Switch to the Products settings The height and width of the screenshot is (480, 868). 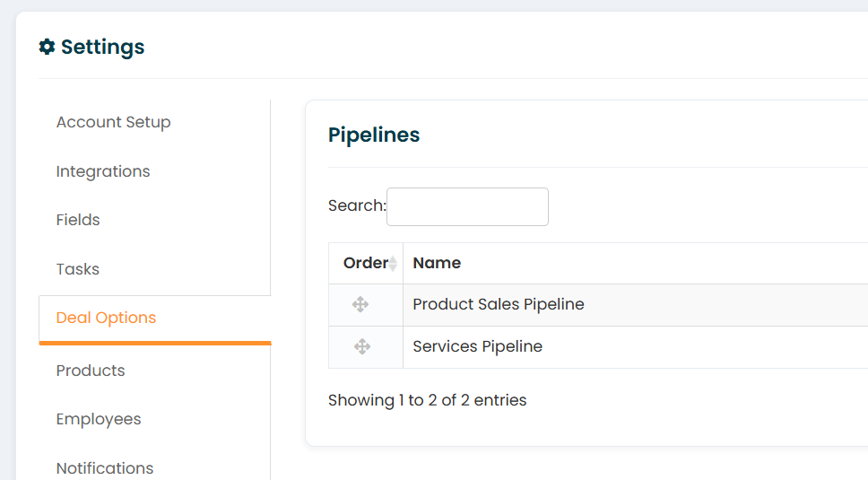point(91,371)
